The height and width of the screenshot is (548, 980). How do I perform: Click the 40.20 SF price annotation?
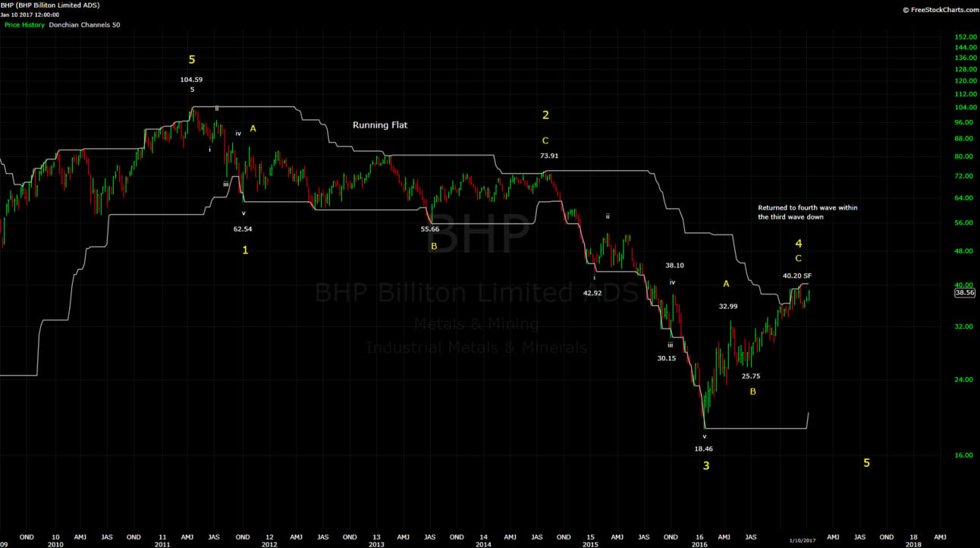tap(797, 276)
